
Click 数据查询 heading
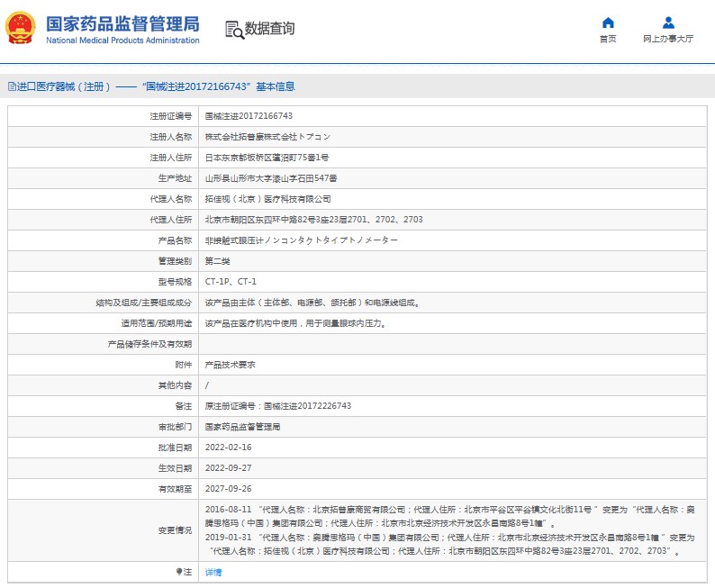point(269,29)
